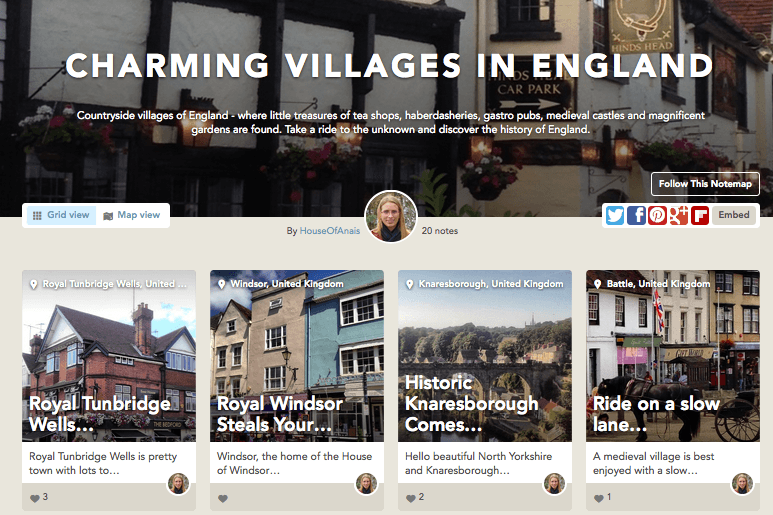Image resolution: width=773 pixels, height=515 pixels.
Task: Click the Battle, United Kingdom location pin
Action: (597, 284)
